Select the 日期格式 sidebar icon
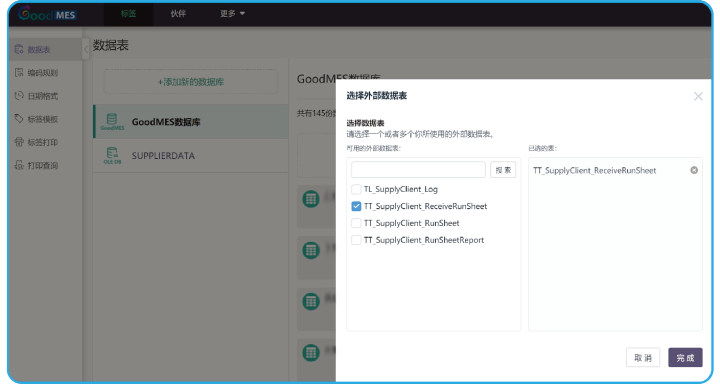 tap(19, 96)
